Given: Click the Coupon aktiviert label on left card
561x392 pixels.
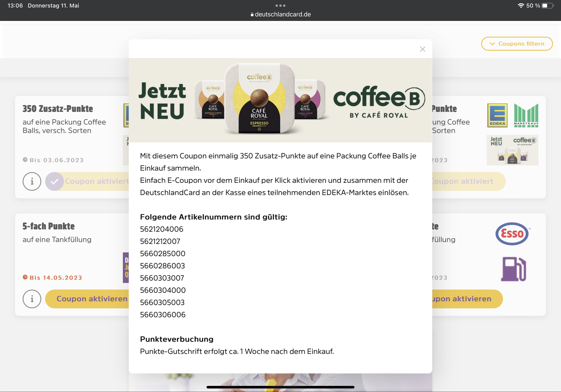Looking at the screenshot, I should point(97,181).
